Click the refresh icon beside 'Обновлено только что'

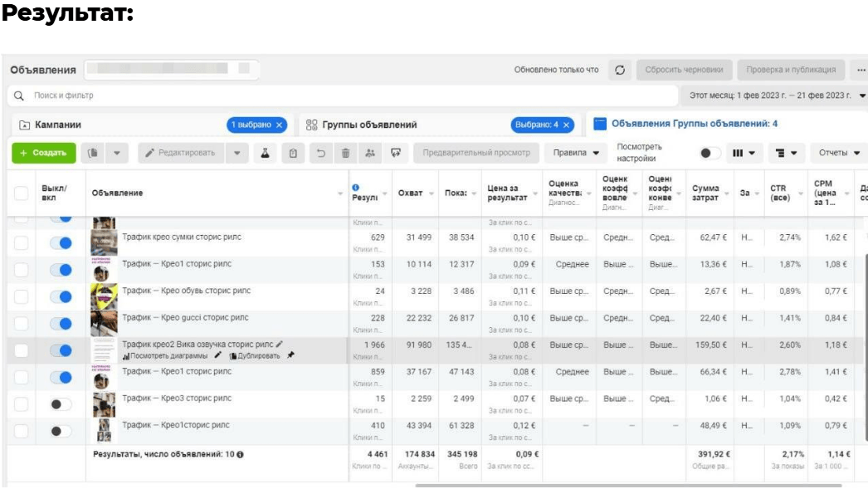click(619, 70)
